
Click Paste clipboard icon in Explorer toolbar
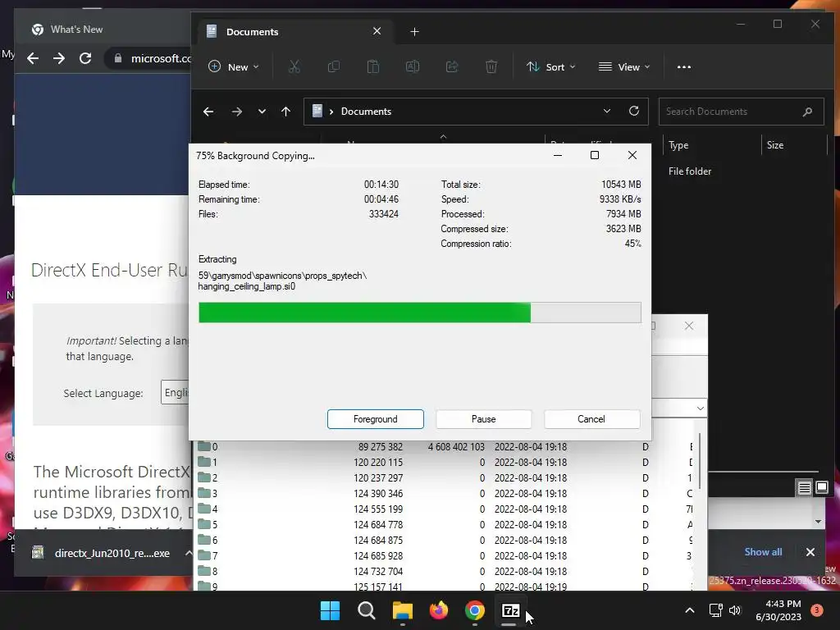pos(373,67)
